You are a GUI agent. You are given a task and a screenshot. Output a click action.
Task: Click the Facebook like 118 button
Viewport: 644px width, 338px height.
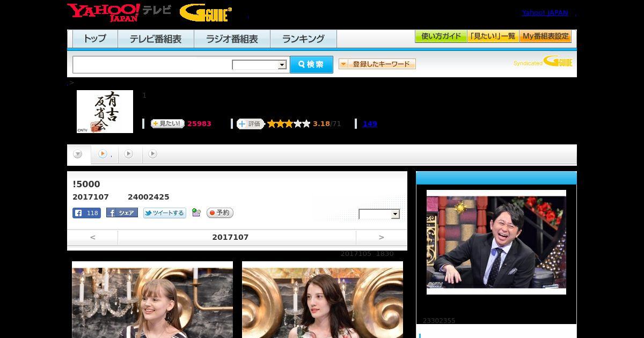click(x=86, y=213)
